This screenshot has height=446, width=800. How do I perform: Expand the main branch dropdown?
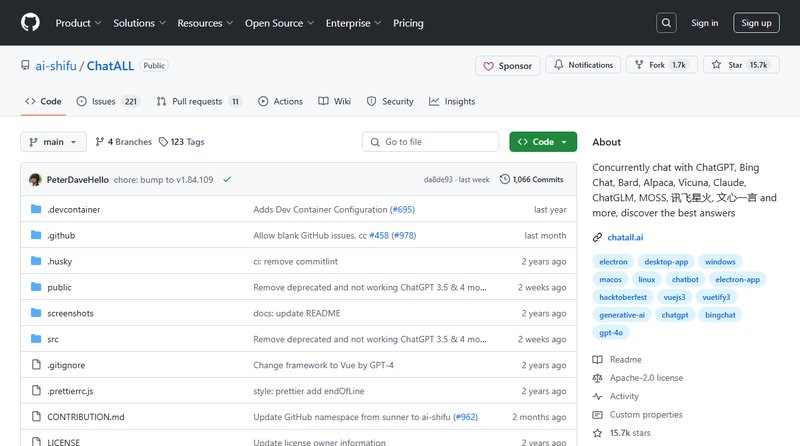click(53, 142)
